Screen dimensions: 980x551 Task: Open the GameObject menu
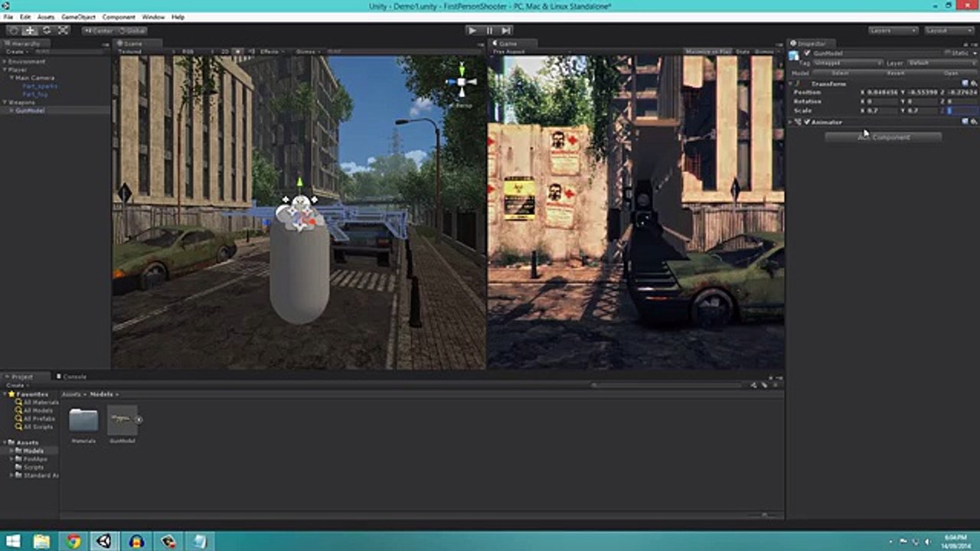click(x=78, y=17)
